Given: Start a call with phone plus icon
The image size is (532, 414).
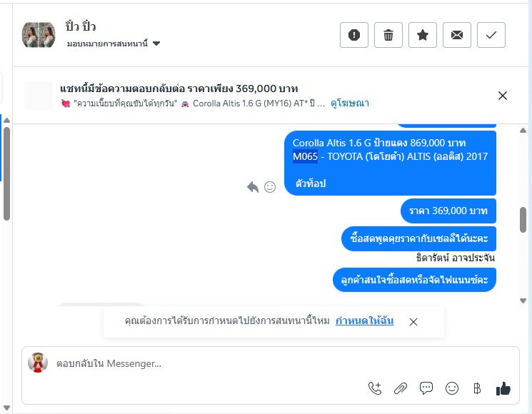Looking at the screenshot, I should pyautogui.click(x=375, y=388).
